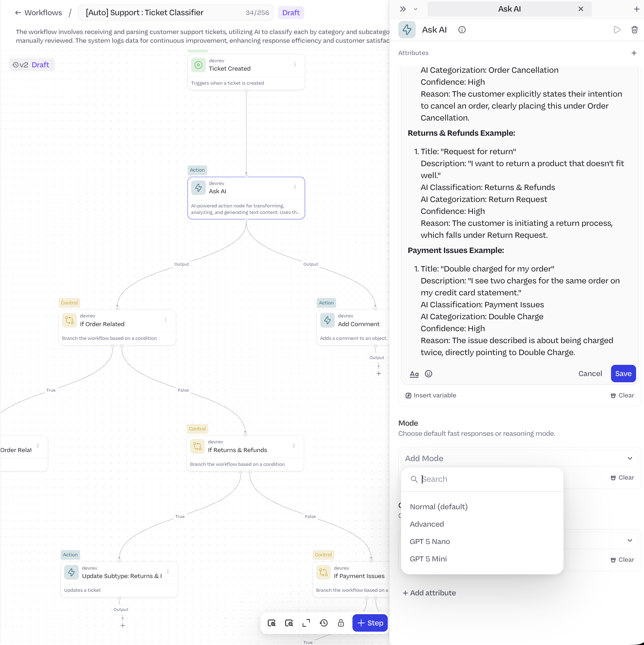Viewport: 644px width, 645px height.
Task: Collapse the side panel with double chevron
Action: 403,9
